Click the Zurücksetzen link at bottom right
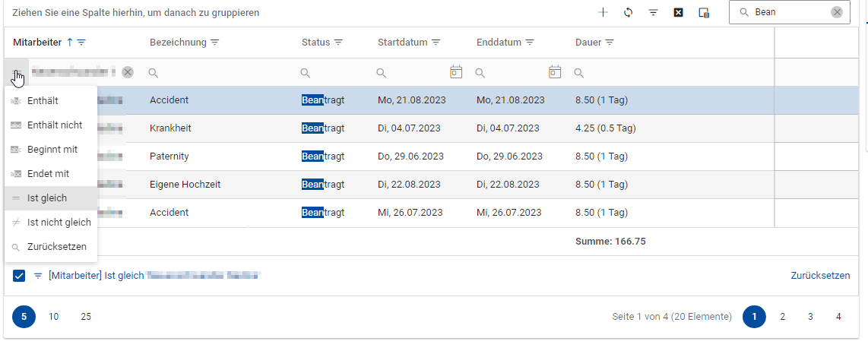Image resolution: width=868 pixels, height=354 pixels. click(x=820, y=276)
